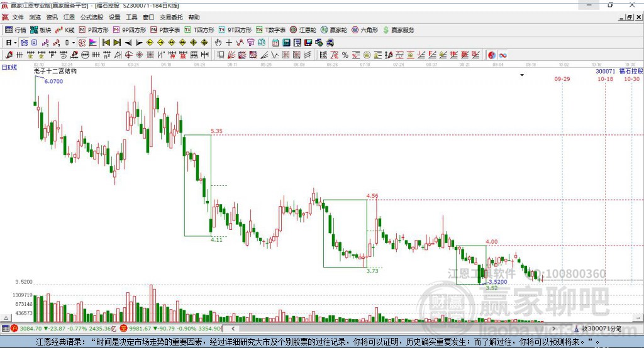The height and width of the screenshot is (348, 644).
Task: Open the 文件 menu
Action: (18, 17)
